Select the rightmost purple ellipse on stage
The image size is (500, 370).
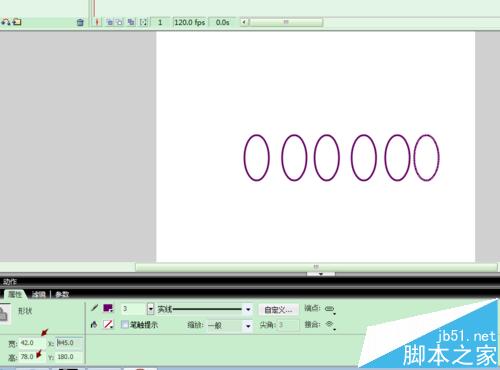[426, 158]
